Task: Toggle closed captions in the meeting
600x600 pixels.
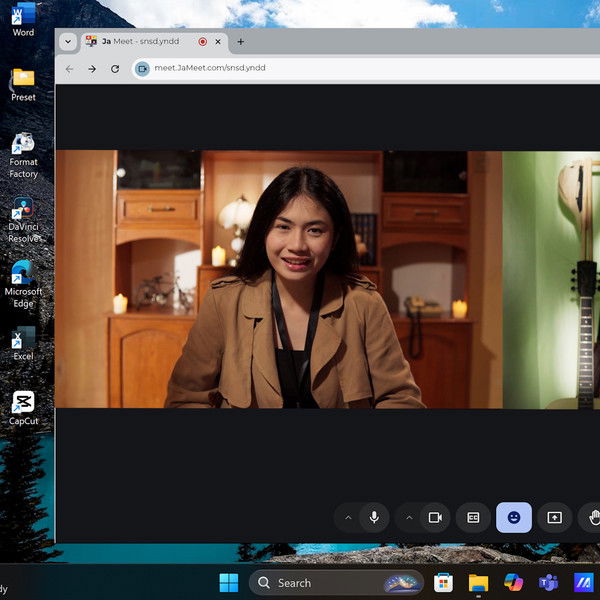Action: pyautogui.click(x=473, y=517)
